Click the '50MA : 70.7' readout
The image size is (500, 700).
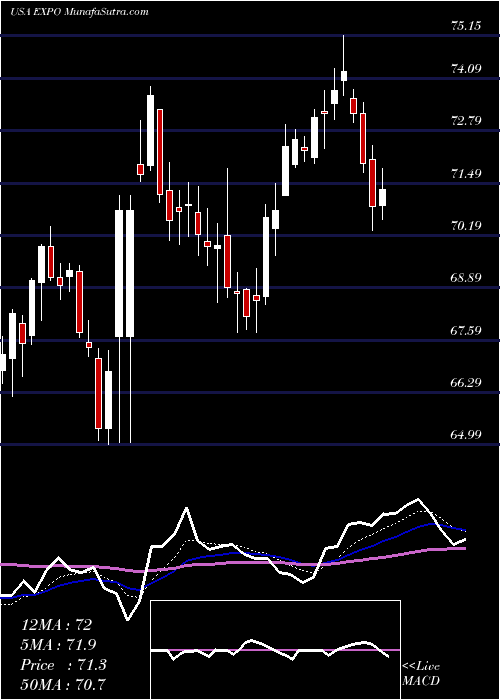[x=63, y=684]
